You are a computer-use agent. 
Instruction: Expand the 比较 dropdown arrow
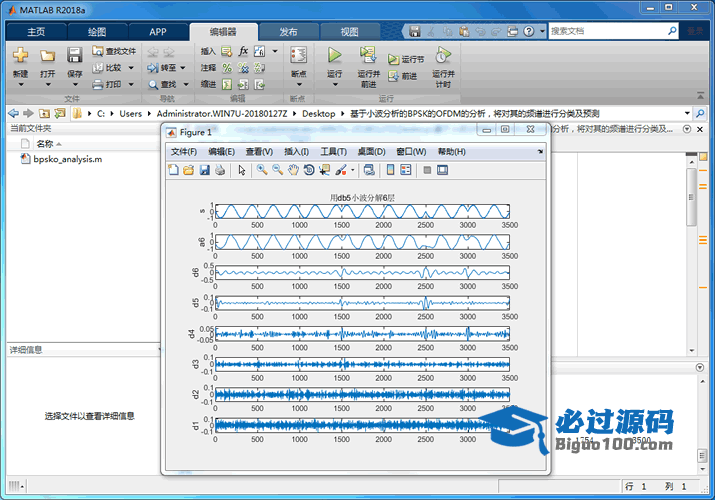[x=131, y=68]
